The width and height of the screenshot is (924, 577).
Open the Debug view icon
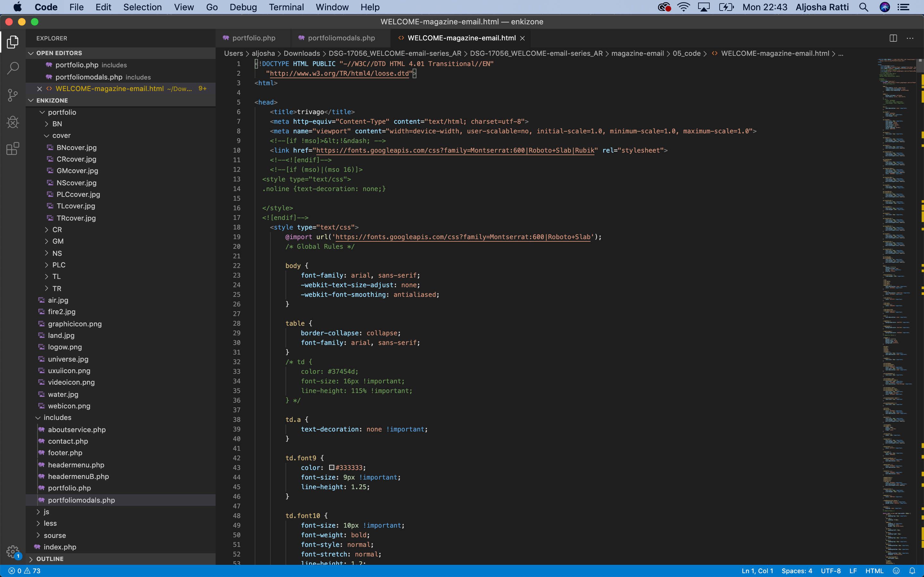13,122
